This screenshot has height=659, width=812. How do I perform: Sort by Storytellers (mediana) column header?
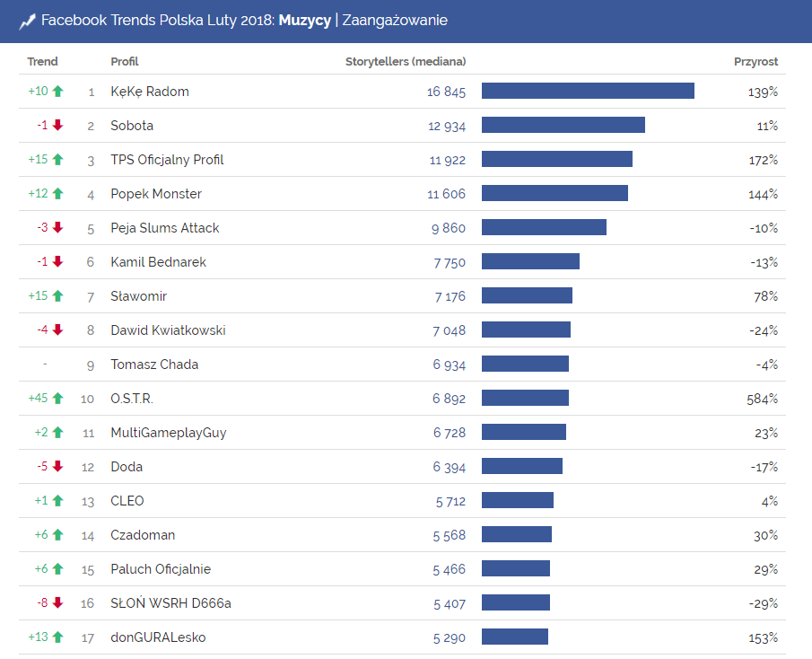406,62
